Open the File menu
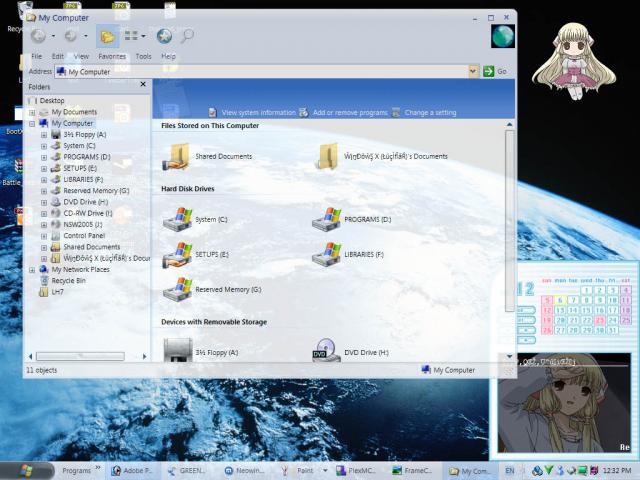This screenshot has height=480, width=640. pos(36,56)
